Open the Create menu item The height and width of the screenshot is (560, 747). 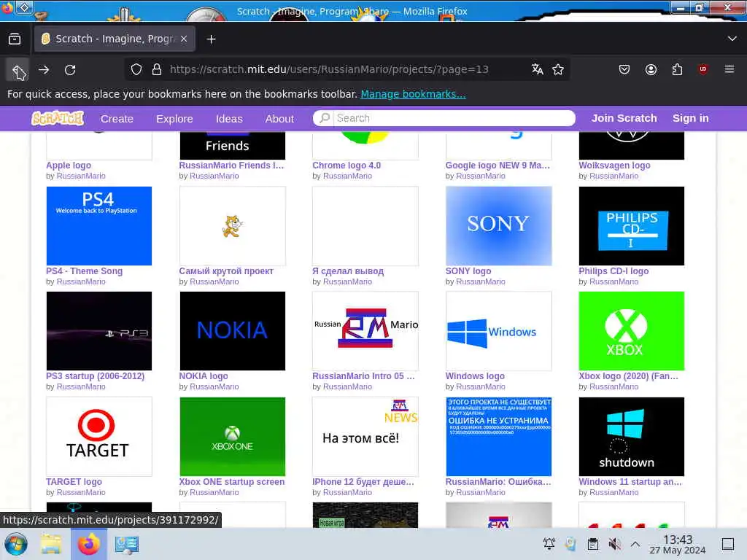117,119
